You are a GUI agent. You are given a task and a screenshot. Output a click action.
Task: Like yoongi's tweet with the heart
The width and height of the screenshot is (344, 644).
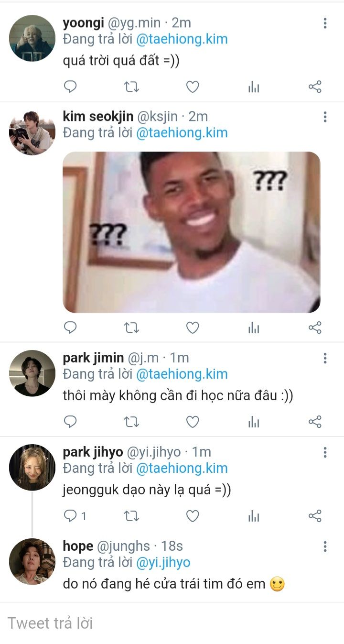(193, 87)
